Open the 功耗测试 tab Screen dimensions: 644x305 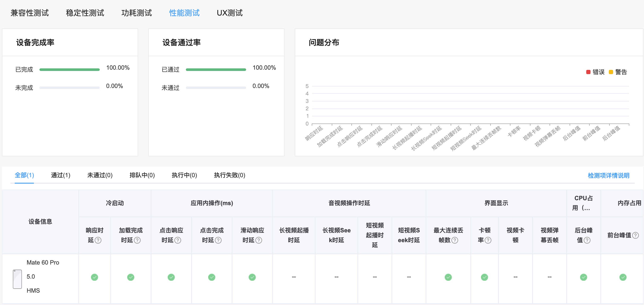tap(137, 13)
